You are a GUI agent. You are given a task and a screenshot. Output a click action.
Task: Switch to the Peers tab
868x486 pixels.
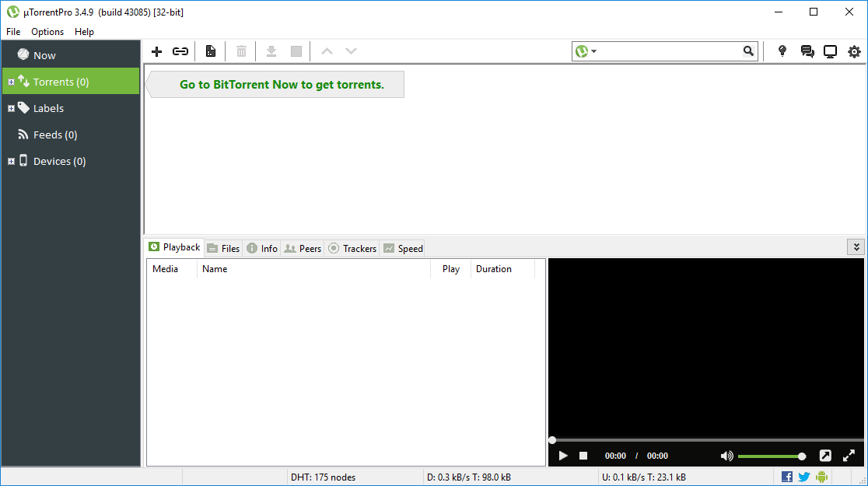click(x=303, y=249)
